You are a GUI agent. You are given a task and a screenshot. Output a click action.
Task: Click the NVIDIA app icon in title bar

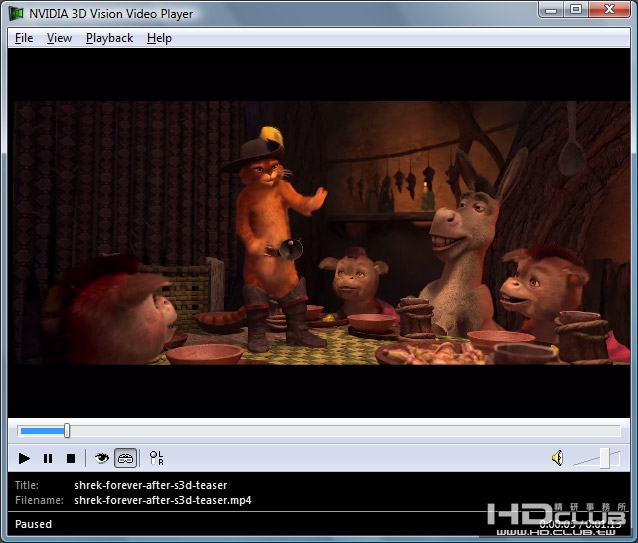pos(16,13)
